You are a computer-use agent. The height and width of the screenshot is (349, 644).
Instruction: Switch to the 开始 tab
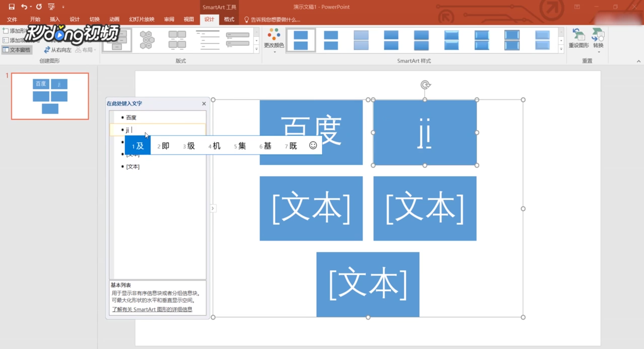[x=35, y=19]
